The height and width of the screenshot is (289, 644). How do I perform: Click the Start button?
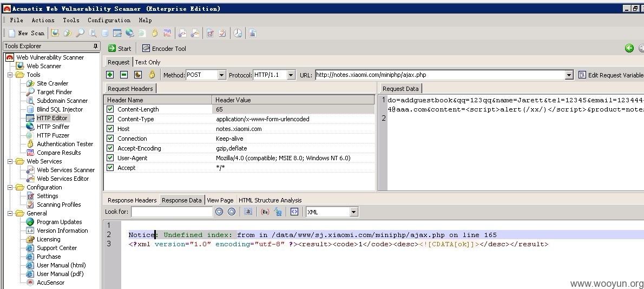click(120, 49)
